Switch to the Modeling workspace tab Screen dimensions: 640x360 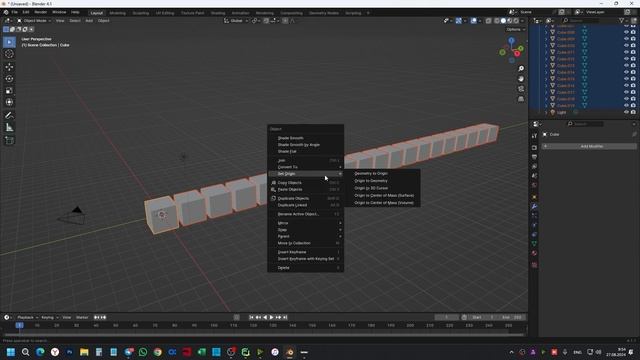118,13
